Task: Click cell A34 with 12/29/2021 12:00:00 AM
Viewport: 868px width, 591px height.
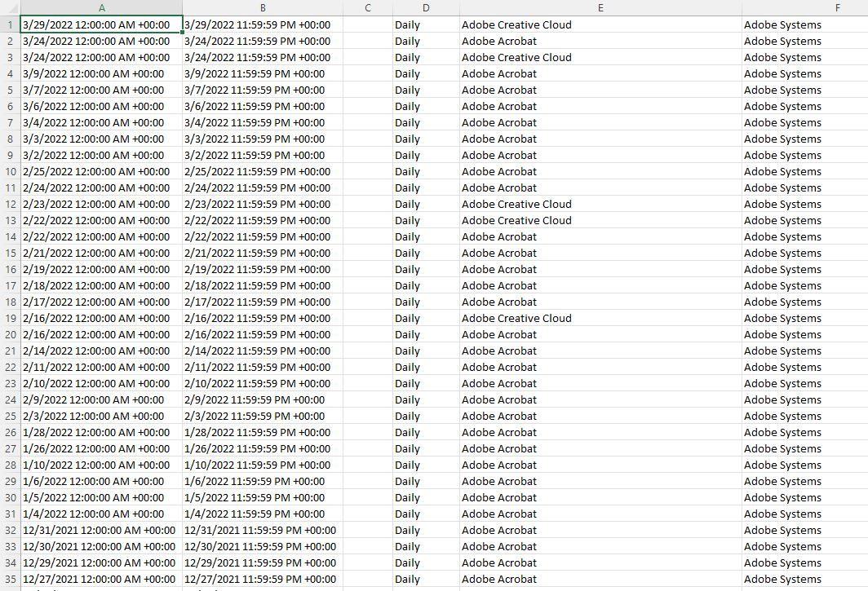Action: pos(101,562)
